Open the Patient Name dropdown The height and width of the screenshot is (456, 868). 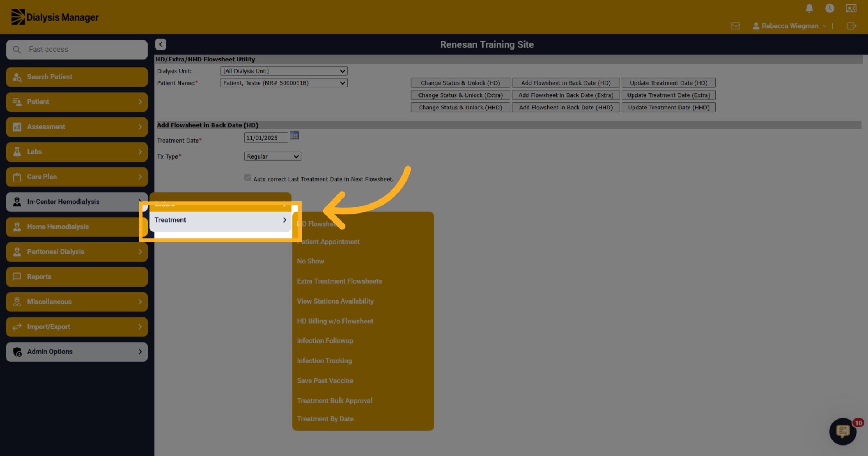pos(284,83)
